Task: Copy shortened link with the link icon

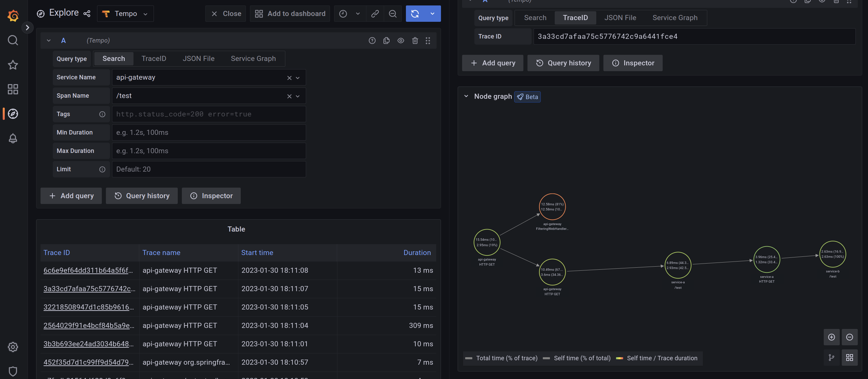Action: tap(375, 14)
